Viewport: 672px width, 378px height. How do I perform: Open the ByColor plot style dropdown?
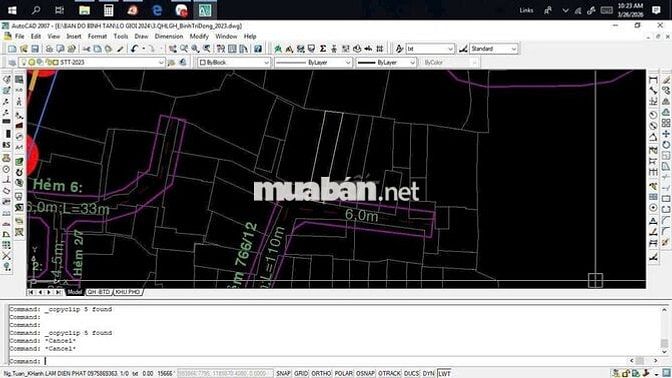click(x=449, y=63)
